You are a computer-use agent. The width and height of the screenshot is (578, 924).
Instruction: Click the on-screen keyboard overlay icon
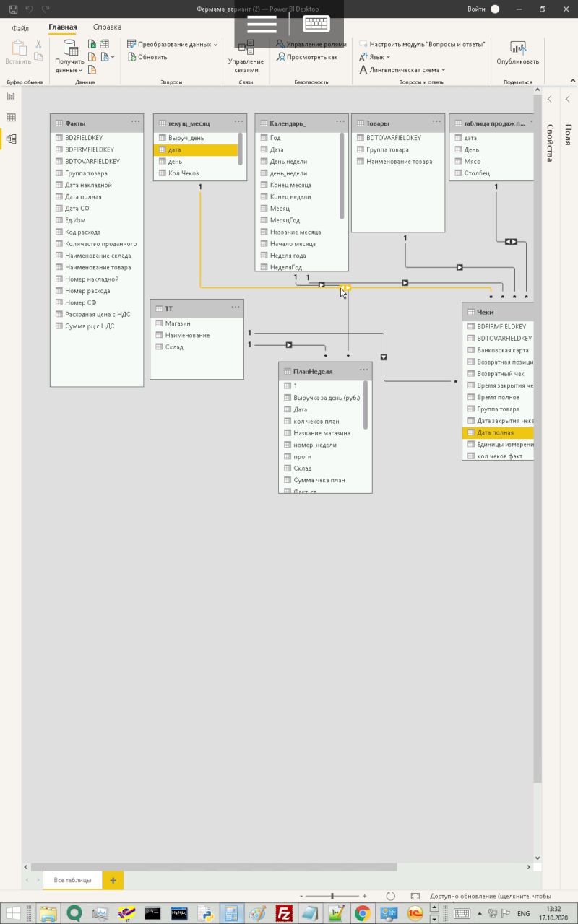[x=316, y=23]
